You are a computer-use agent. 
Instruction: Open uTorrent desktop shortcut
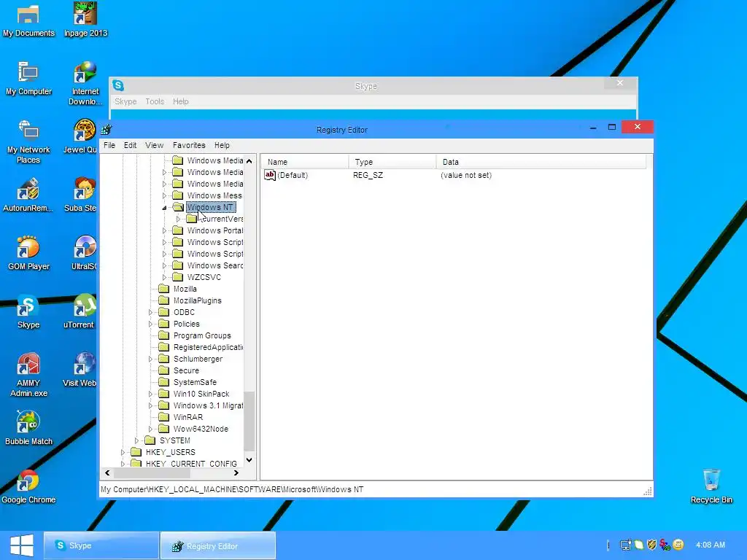pos(80,312)
